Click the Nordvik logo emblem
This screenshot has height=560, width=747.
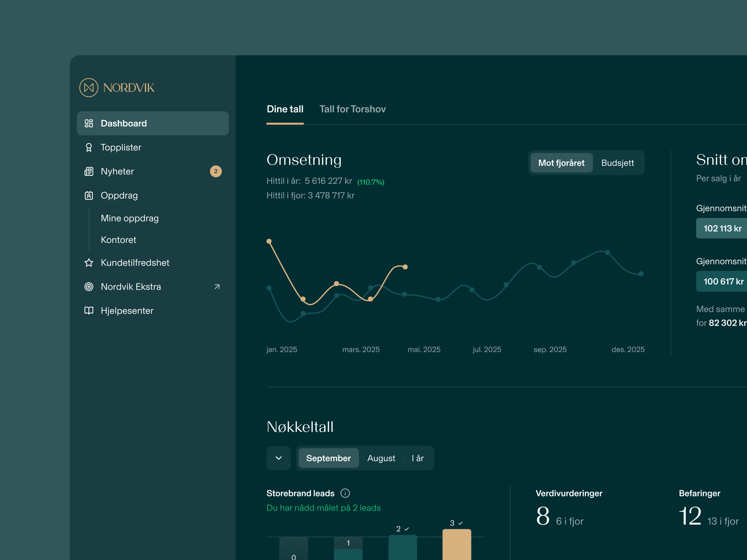pyautogui.click(x=89, y=87)
